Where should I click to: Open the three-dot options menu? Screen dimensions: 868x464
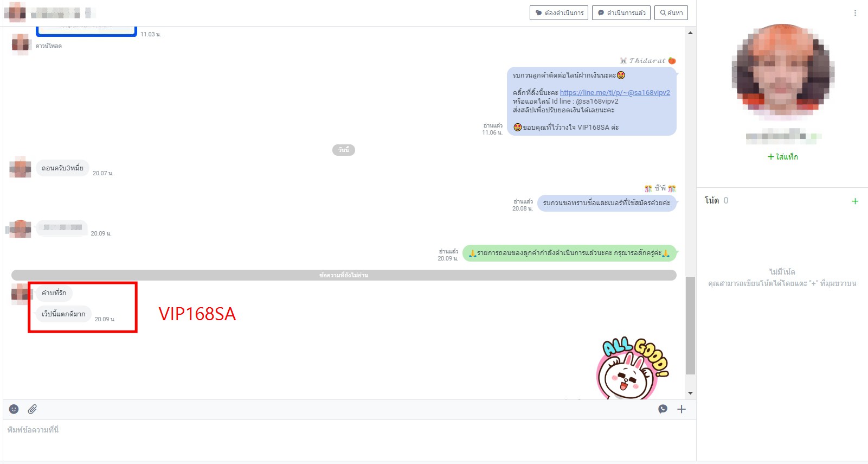click(x=855, y=13)
